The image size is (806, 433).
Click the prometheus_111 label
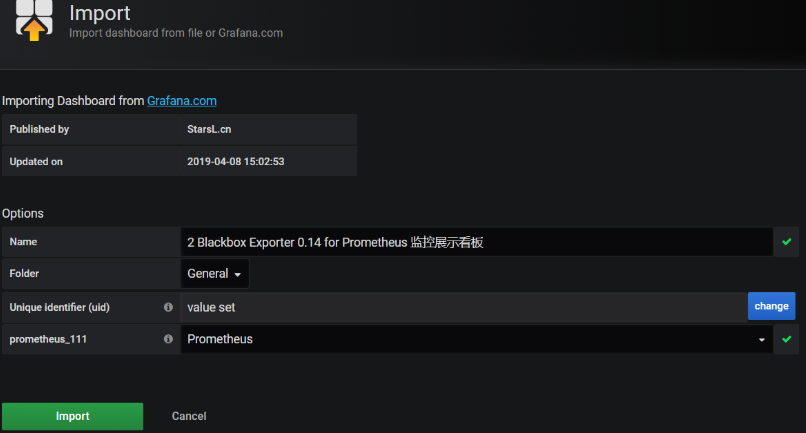[x=48, y=339]
